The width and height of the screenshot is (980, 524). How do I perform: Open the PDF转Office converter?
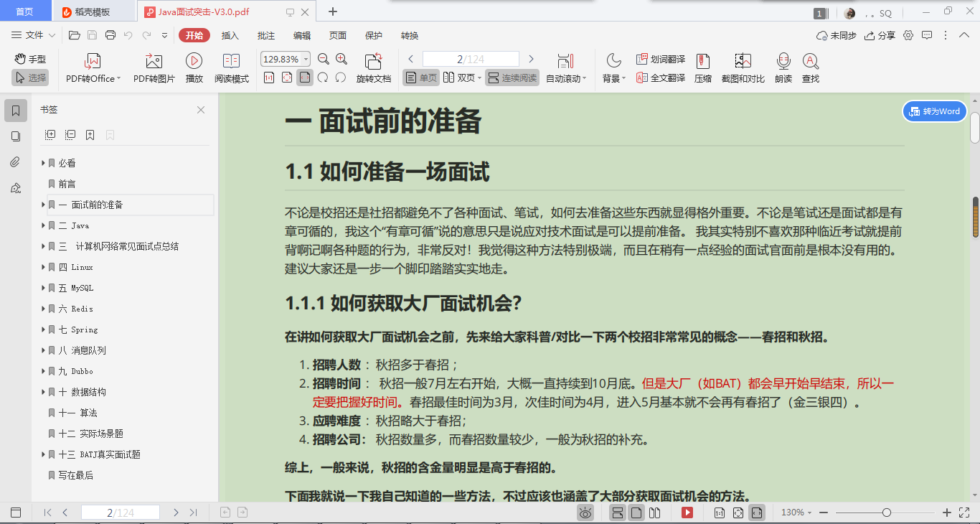[x=93, y=68]
